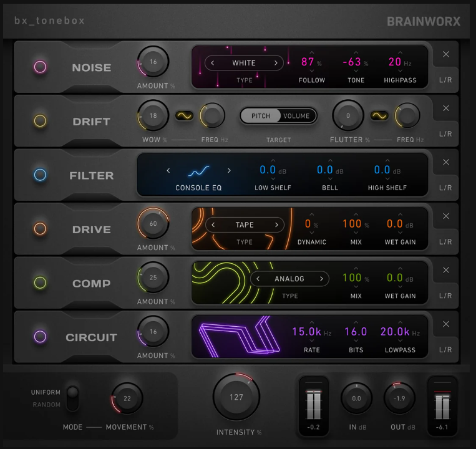Open L/R channel mode of COMP module
Screen dimensions: 476x449
445,296
